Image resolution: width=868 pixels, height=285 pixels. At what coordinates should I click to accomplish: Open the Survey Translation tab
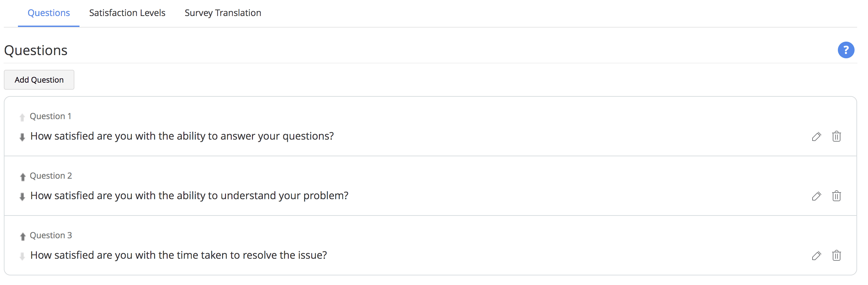(x=223, y=13)
